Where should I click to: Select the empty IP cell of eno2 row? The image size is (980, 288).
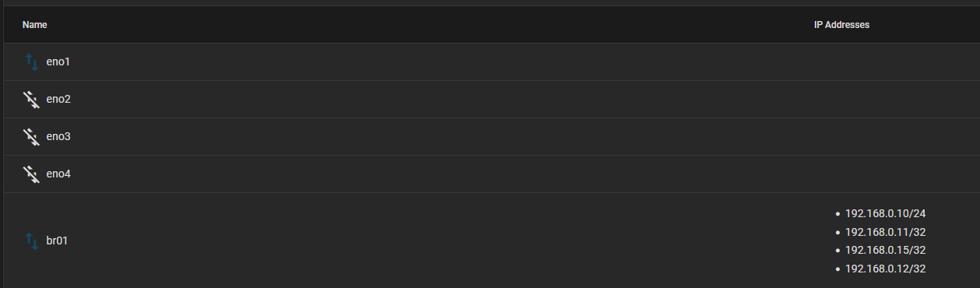894,99
